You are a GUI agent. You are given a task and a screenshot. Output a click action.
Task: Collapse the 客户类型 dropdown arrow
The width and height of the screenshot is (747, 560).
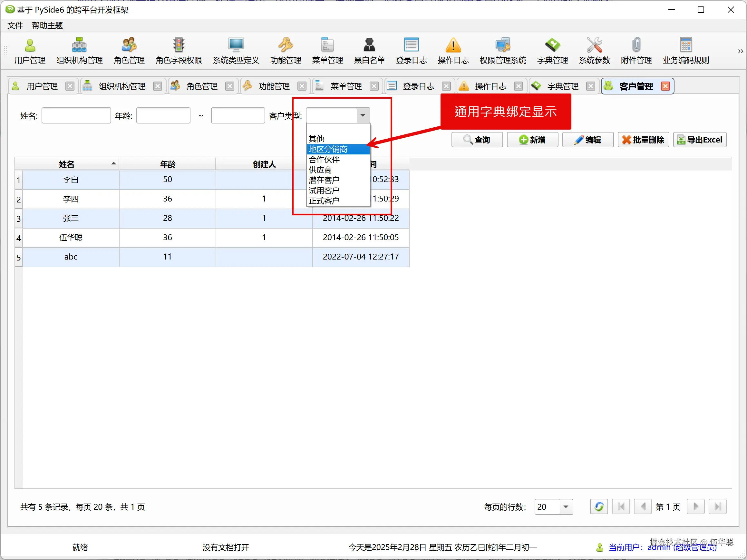(363, 115)
